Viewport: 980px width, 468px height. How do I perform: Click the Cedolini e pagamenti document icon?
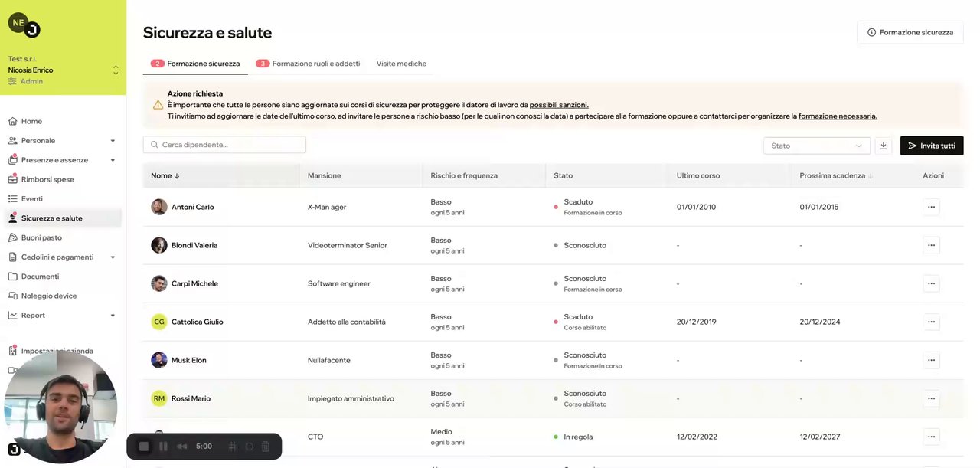tap(13, 257)
